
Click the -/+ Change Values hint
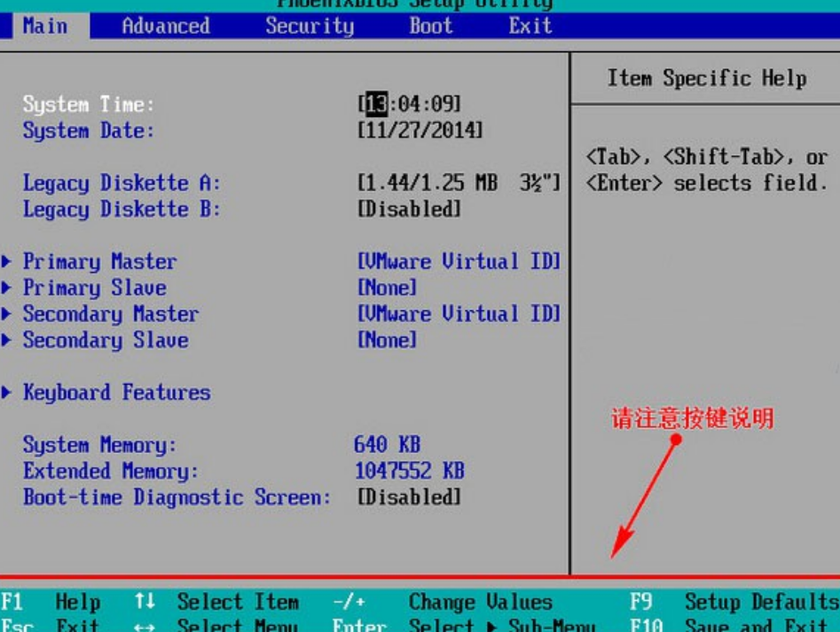pyautogui.click(x=349, y=603)
